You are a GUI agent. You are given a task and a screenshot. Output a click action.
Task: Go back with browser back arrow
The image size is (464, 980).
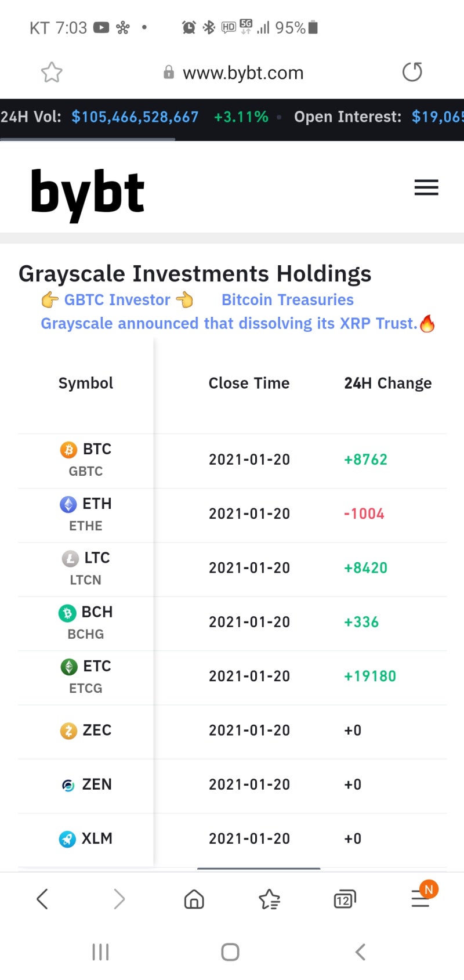point(42,899)
